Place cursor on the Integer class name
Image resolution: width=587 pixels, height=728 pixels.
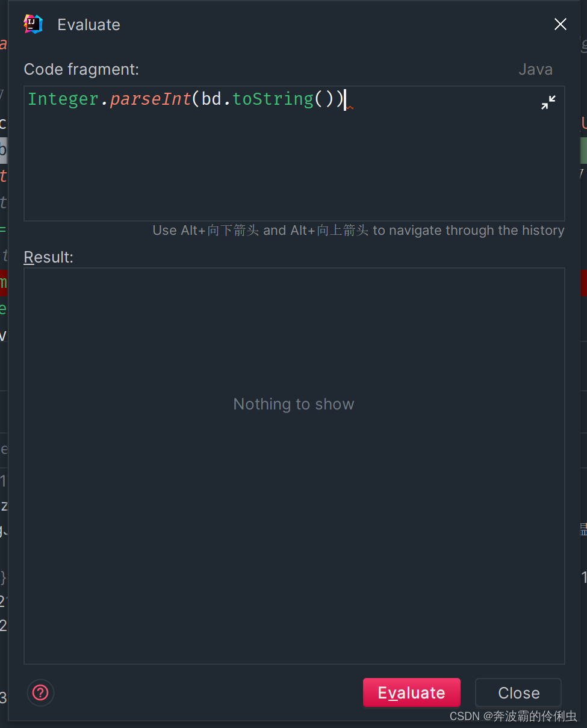coord(63,99)
